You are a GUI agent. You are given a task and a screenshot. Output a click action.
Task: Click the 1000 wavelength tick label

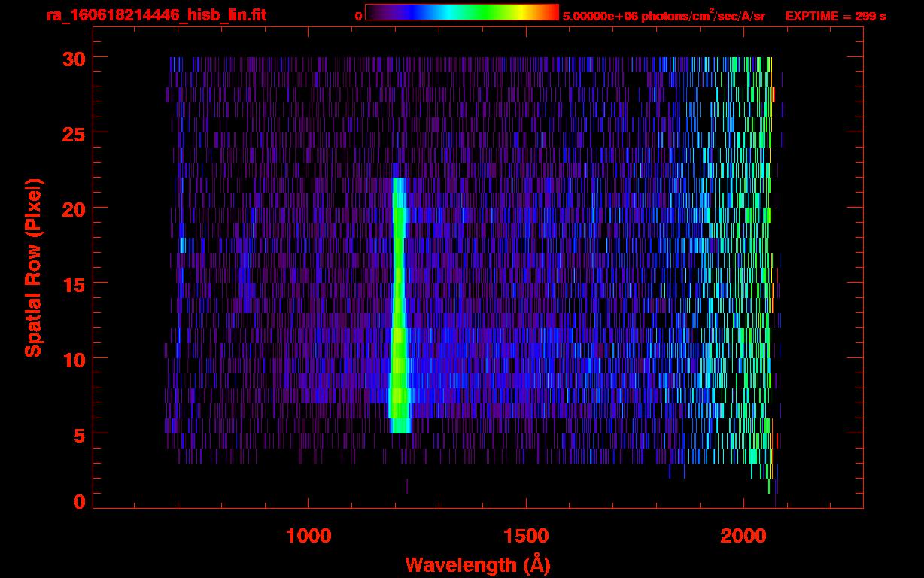(309, 535)
